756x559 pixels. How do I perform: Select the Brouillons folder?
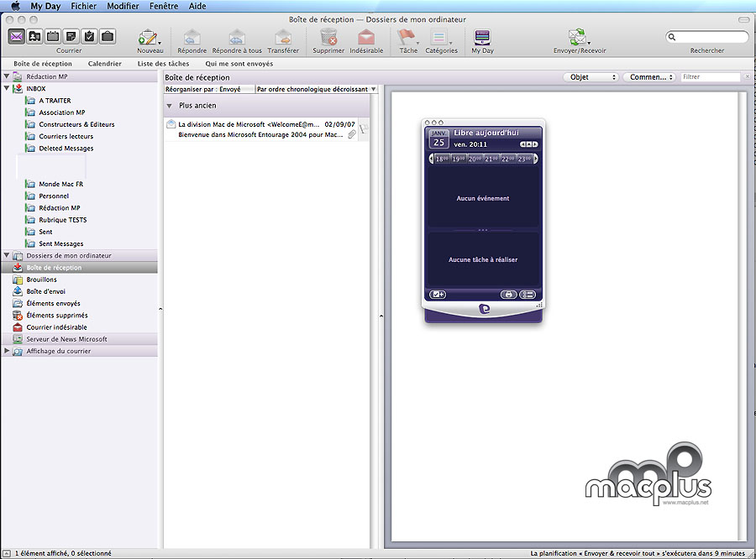click(41, 279)
